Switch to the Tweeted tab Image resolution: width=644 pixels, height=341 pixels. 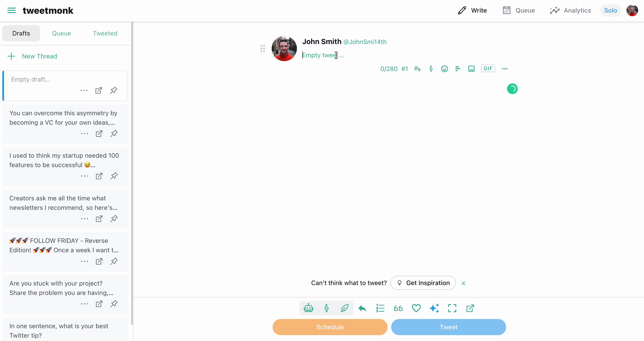point(105,33)
